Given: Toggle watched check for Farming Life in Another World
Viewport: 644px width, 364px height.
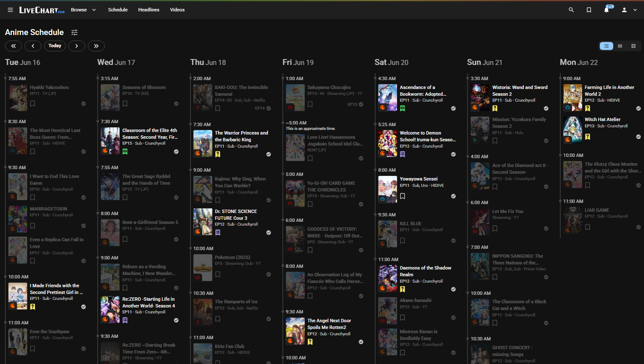Looking at the screenshot, I should pos(639,108).
